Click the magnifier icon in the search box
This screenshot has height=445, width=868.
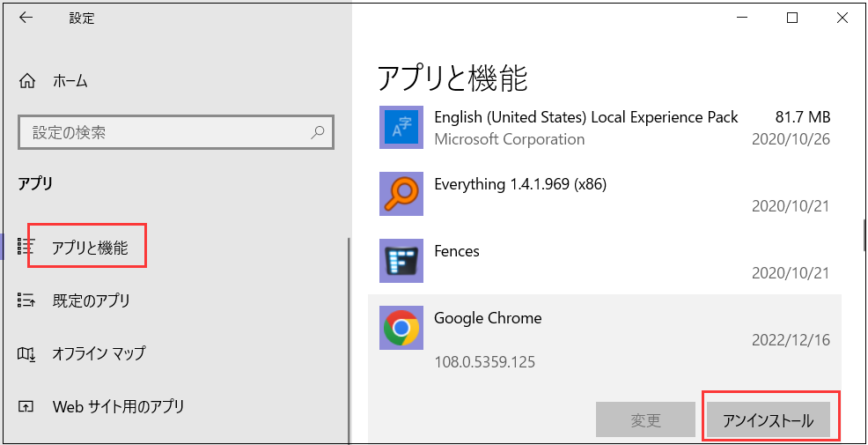click(x=318, y=132)
